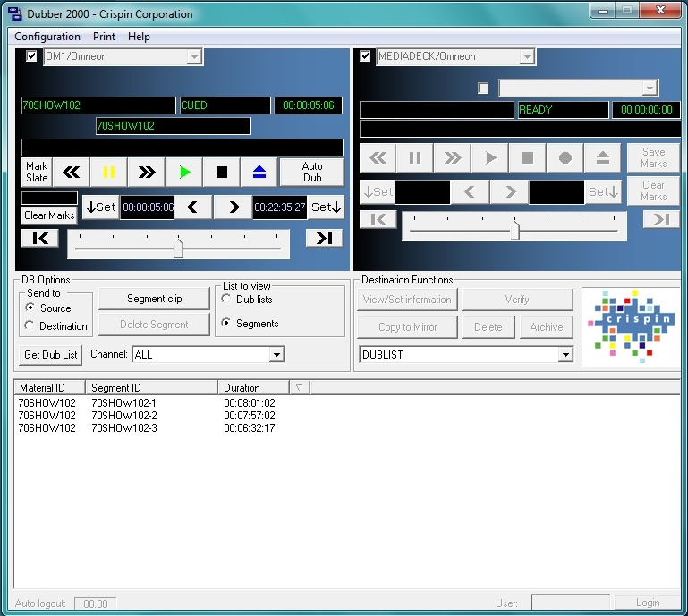Jump to end of source clip
688x616 pixels.
pos(324,238)
